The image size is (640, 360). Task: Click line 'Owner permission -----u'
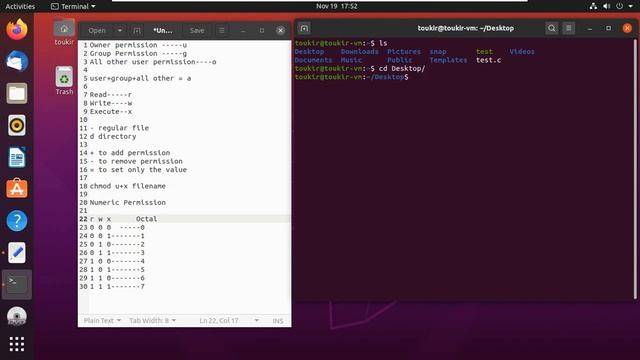point(138,45)
